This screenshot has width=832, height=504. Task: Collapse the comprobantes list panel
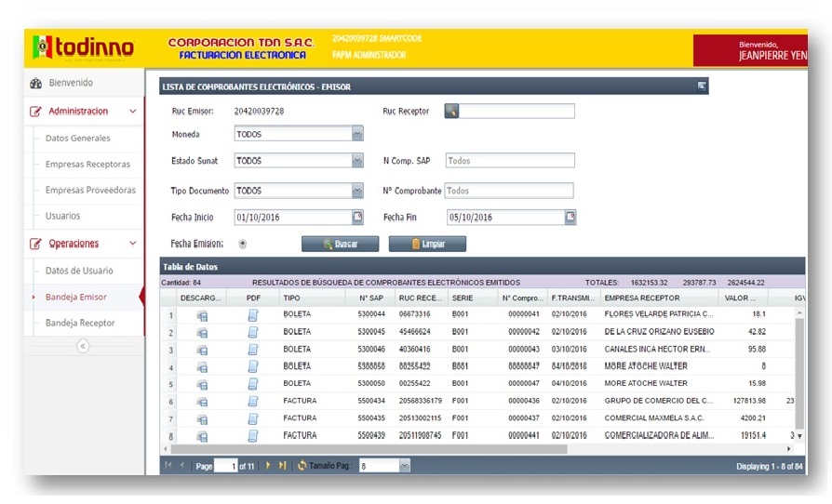pos(702,86)
